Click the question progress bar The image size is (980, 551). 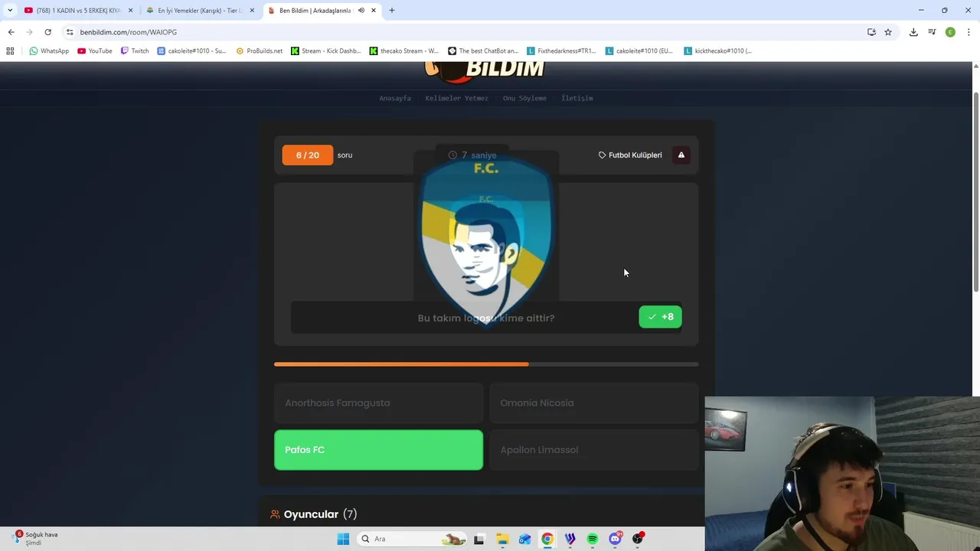[486, 364]
